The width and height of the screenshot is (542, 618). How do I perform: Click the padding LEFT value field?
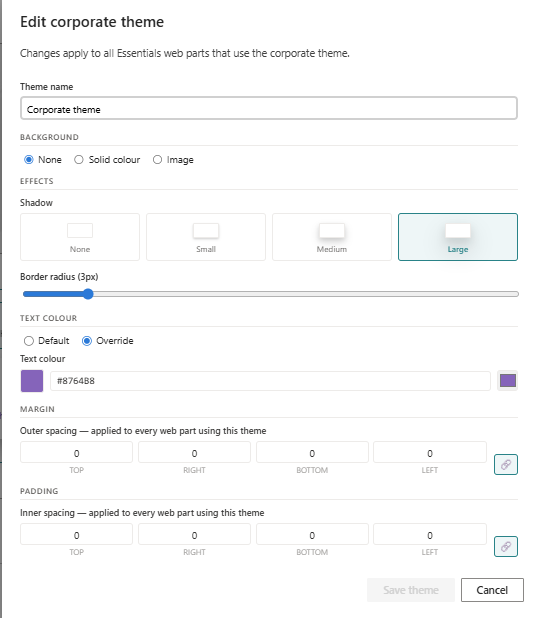(430, 534)
